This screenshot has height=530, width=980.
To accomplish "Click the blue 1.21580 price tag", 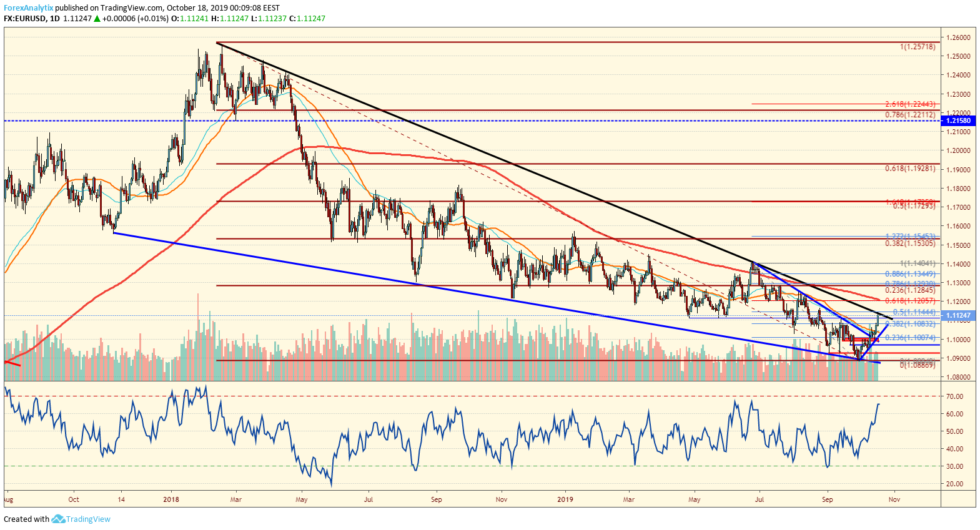I will [958, 120].
